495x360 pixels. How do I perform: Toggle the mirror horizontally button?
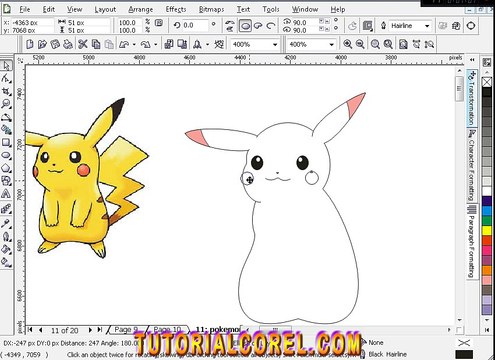(230, 23)
